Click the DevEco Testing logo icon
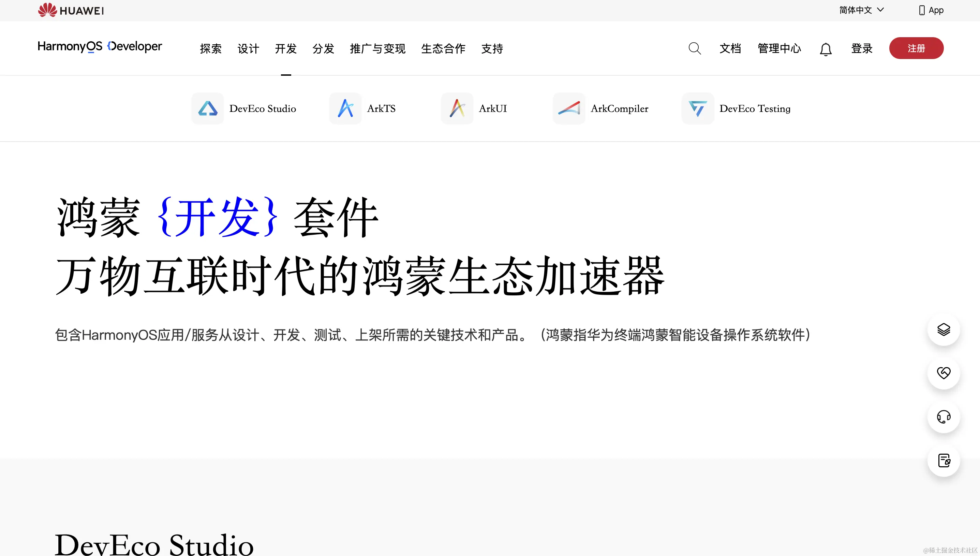 click(x=698, y=108)
